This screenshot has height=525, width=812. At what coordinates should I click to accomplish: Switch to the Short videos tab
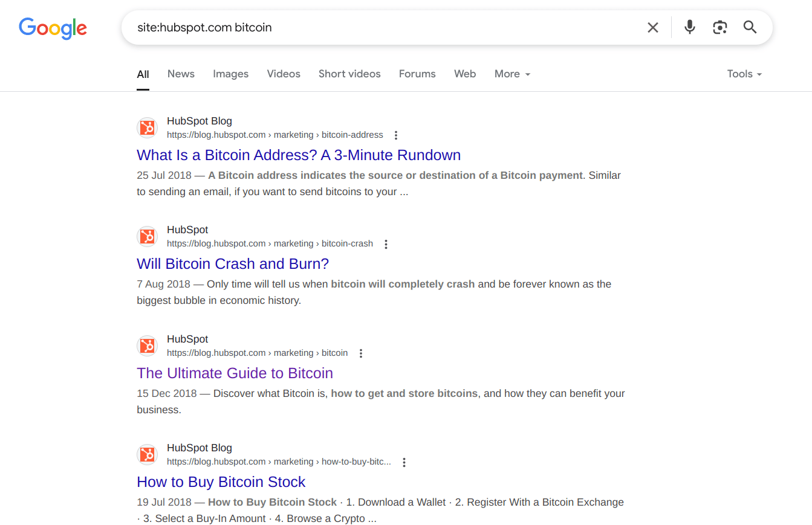(349, 74)
